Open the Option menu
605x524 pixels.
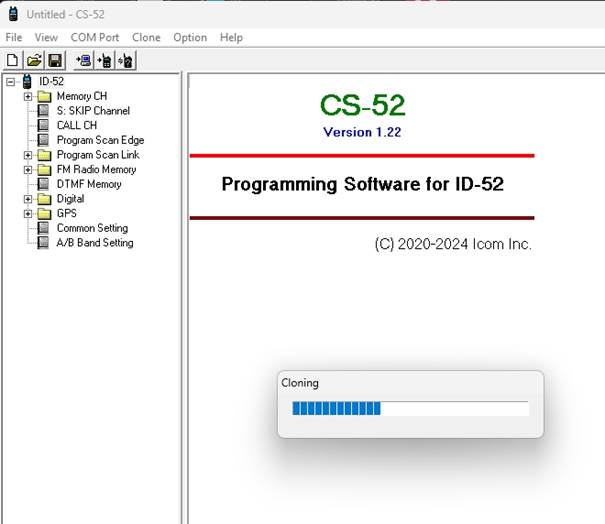coord(190,37)
